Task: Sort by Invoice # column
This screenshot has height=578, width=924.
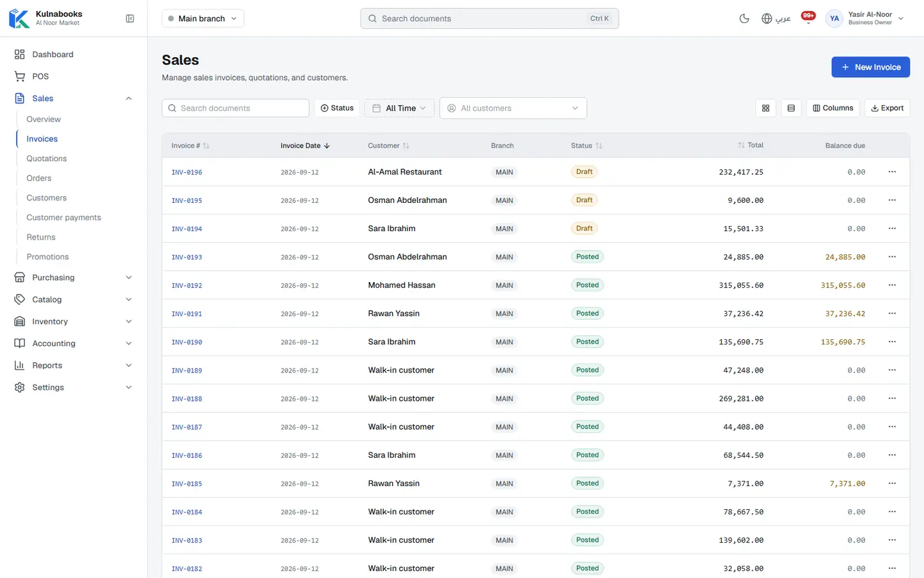Action: click(x=191, y=146)
